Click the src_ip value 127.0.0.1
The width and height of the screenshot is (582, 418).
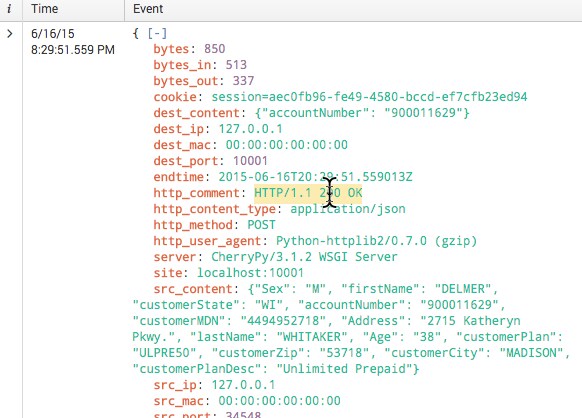(243, 385)
